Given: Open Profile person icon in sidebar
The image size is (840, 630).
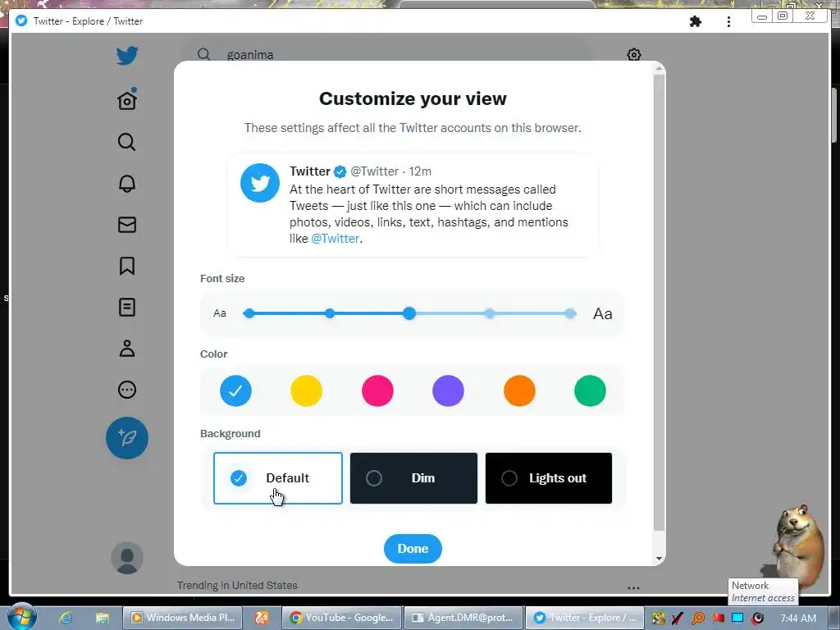Looking at the screenshot, I should (x=127, y=348).
